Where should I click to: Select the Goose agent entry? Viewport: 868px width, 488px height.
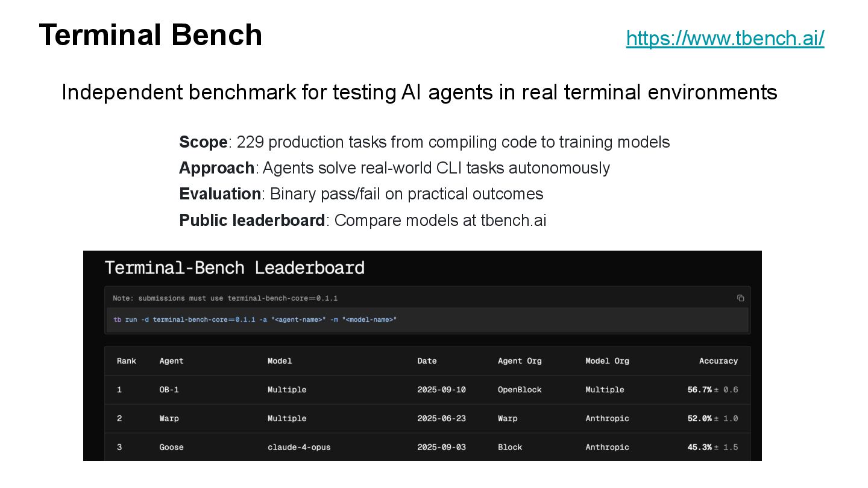[x=171, y=447]
